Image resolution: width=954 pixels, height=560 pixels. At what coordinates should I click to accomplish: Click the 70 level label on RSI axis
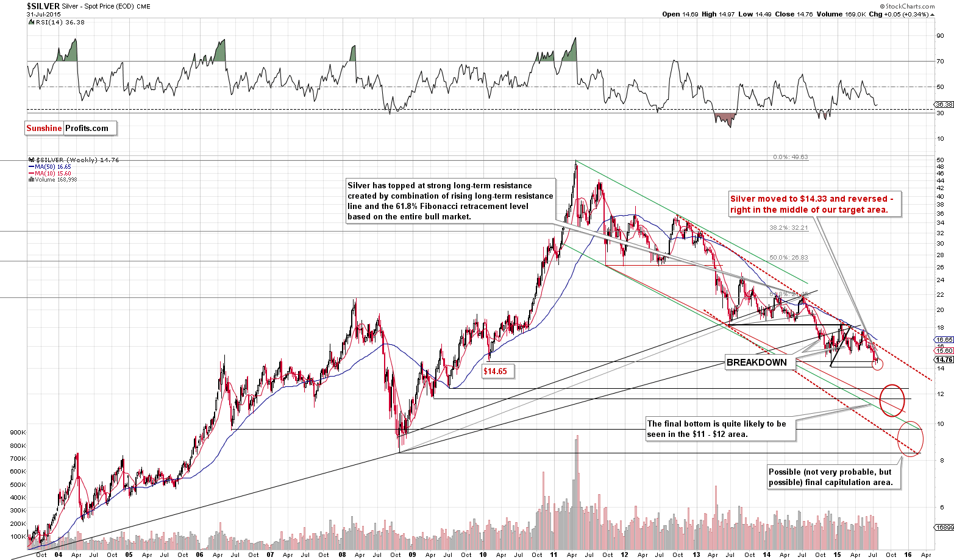[x=940, y=61]
